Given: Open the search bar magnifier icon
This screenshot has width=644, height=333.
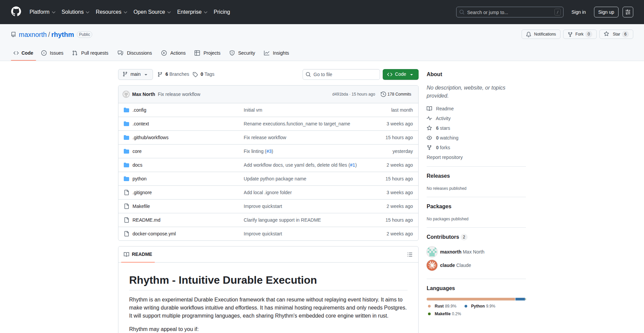Looking at the screenshot, I should (x=462, y=12).
